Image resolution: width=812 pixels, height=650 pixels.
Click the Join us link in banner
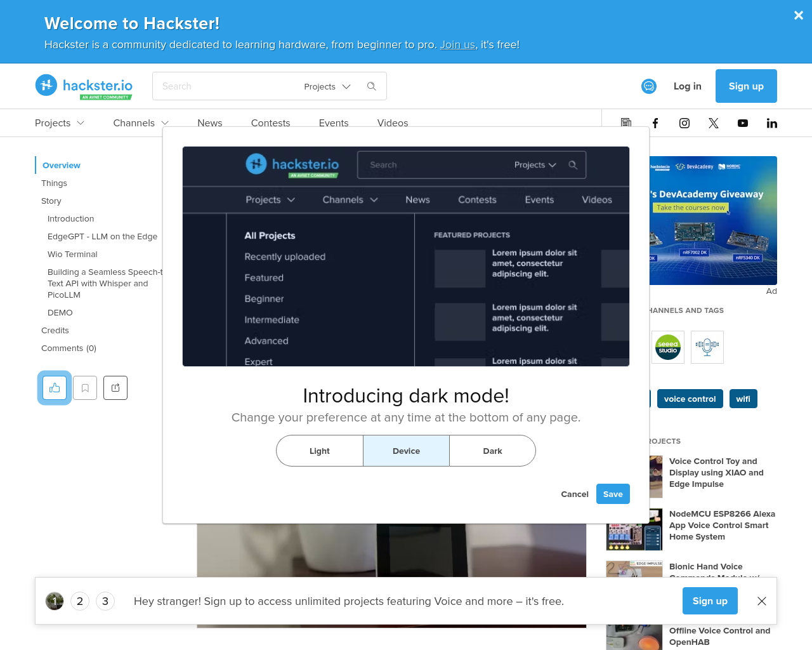(457, 44)
